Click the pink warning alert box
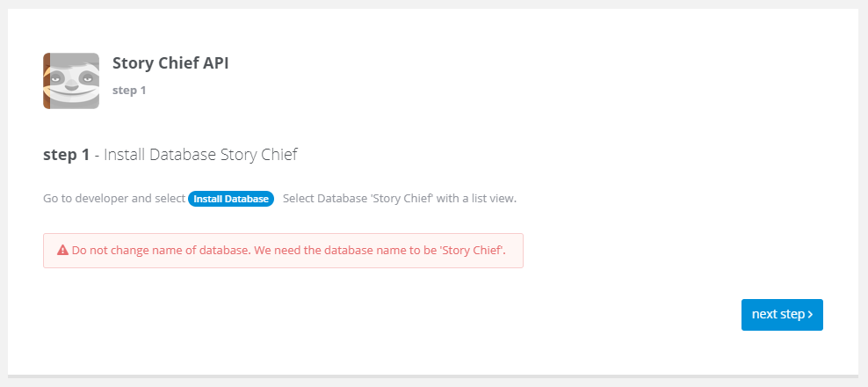 [x=283, y=251]
